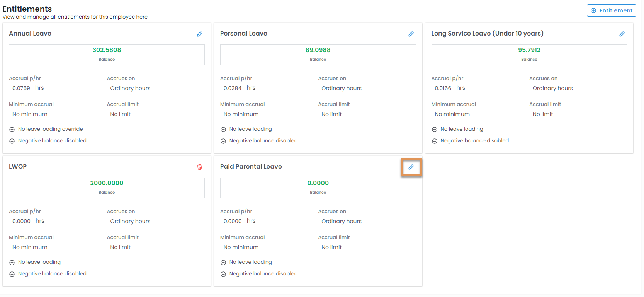
Task: Edit the Paid Parental Leave entitlement
Action: click(x=411, y=167)
